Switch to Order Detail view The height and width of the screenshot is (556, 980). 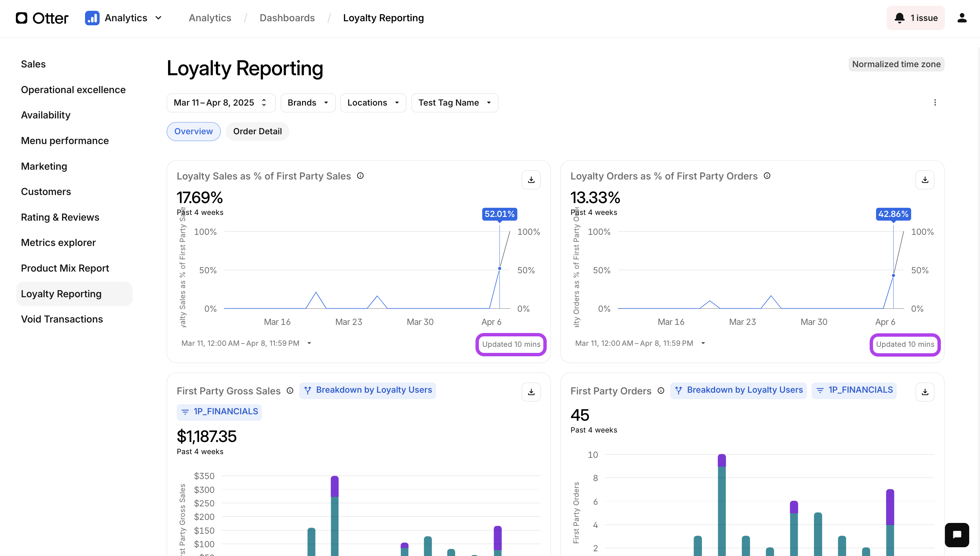[x=257, y=131]
